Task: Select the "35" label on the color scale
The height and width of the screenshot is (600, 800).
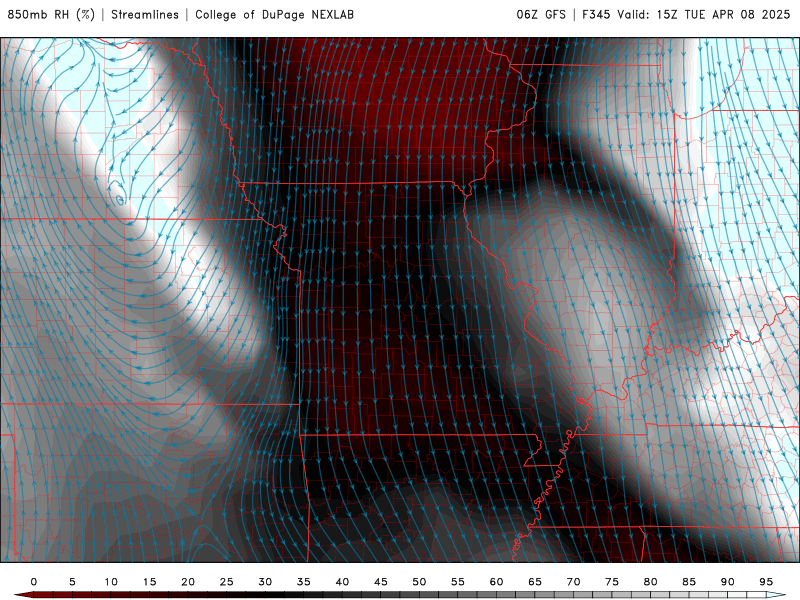Action: point(304,582)
